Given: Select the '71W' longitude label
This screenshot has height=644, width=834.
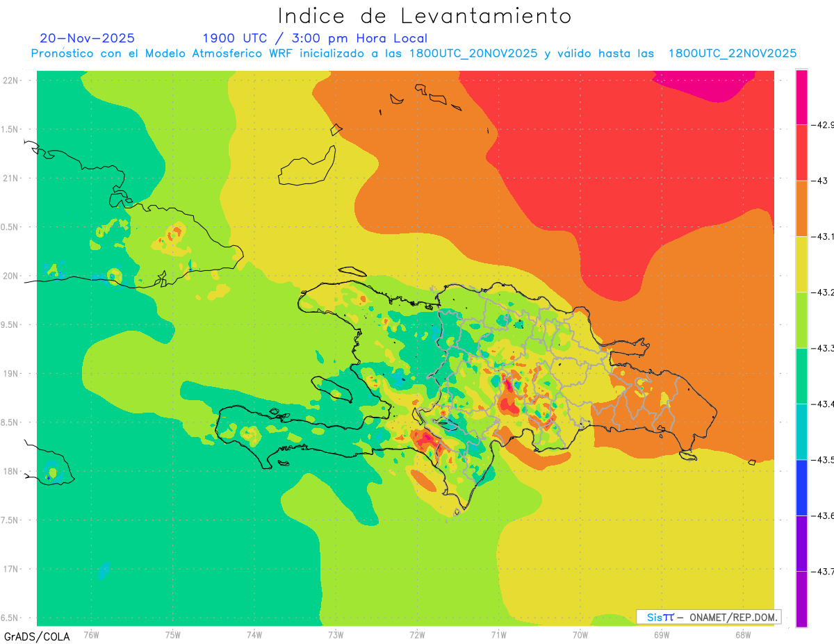Looking at the screenshot, I should 498,635.
